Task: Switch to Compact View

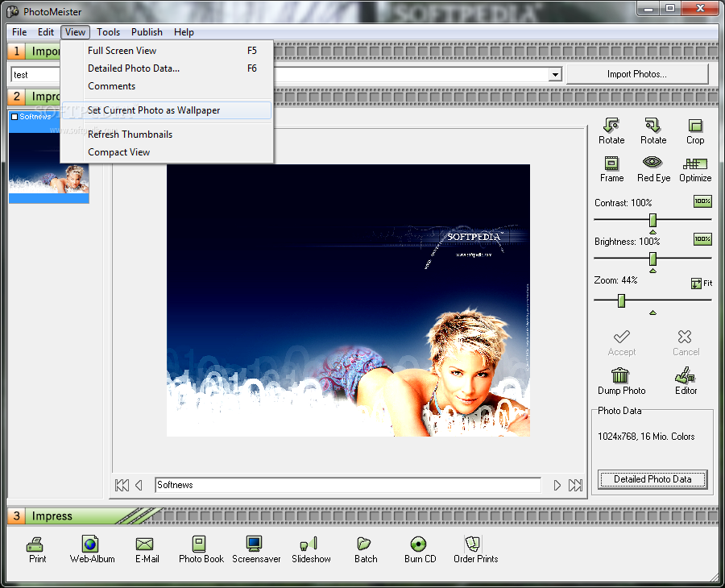Action: coord(167,152)
